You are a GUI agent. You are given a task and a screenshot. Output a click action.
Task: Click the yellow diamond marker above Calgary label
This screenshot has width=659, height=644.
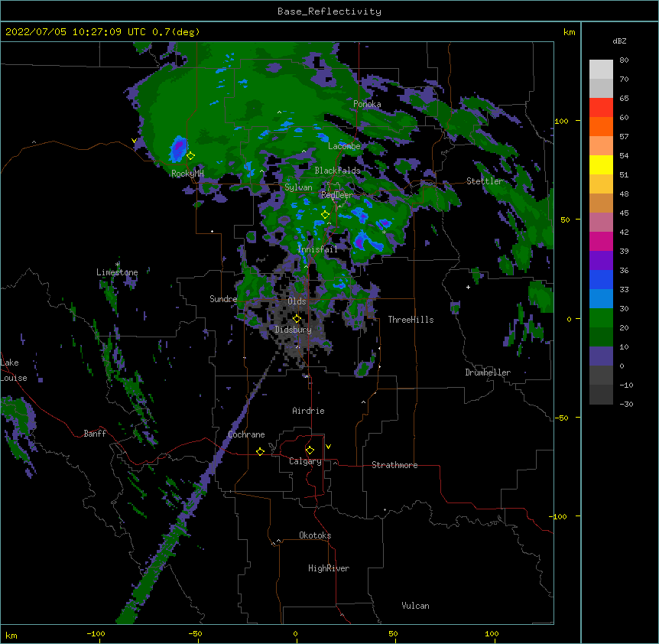[x=310, y=450]
